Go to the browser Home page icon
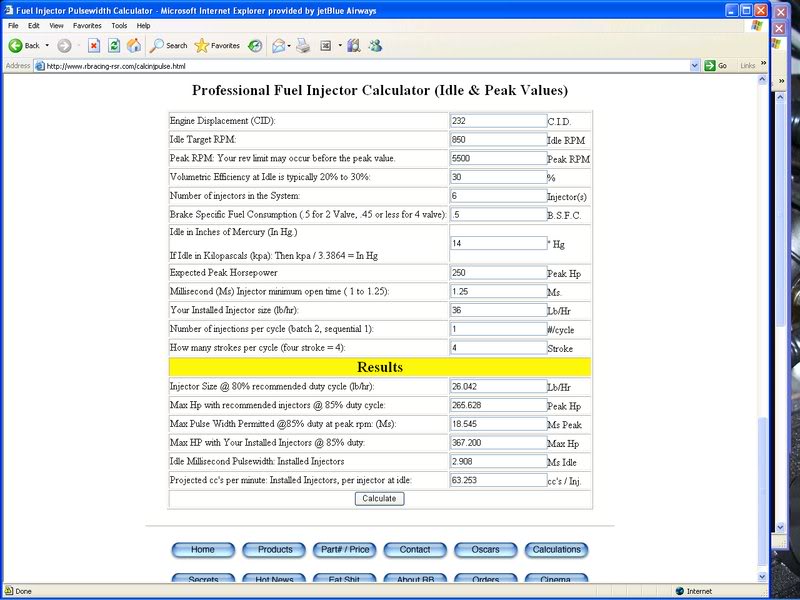Screen dimensions: 800x600 click(134, 45)
